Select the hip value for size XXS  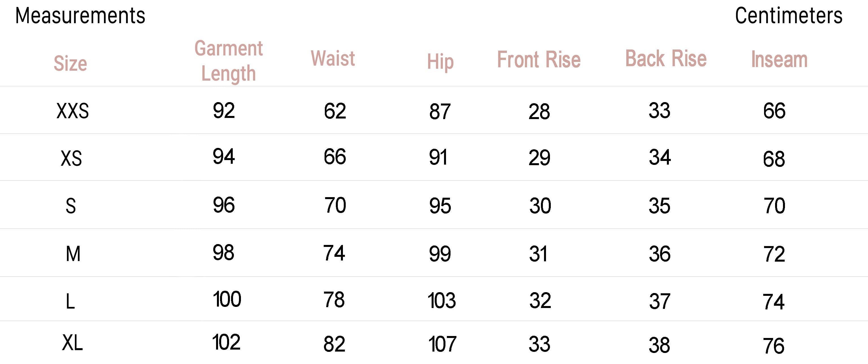pyautogui.click(x=440, y=112)
